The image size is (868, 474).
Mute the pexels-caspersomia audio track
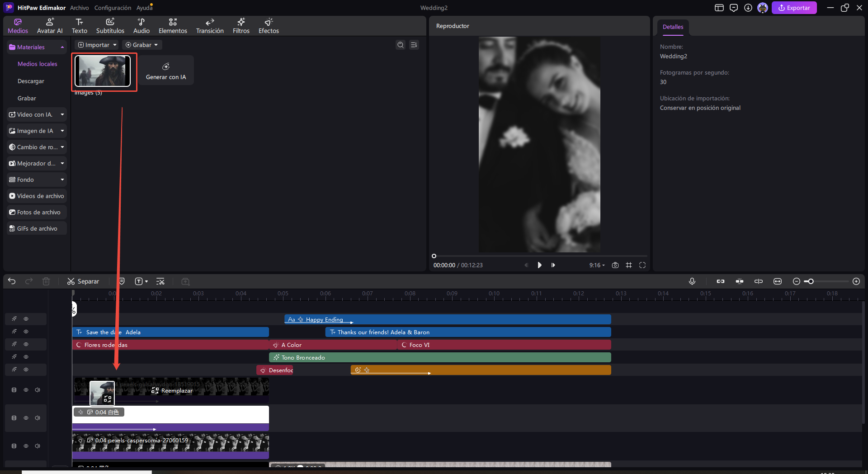coord(38,446)
